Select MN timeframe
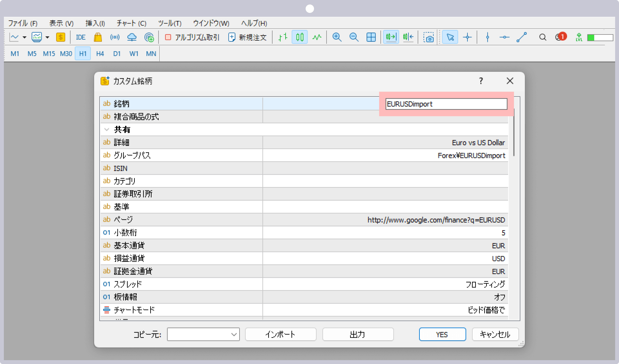 click(x=151, y=54)
